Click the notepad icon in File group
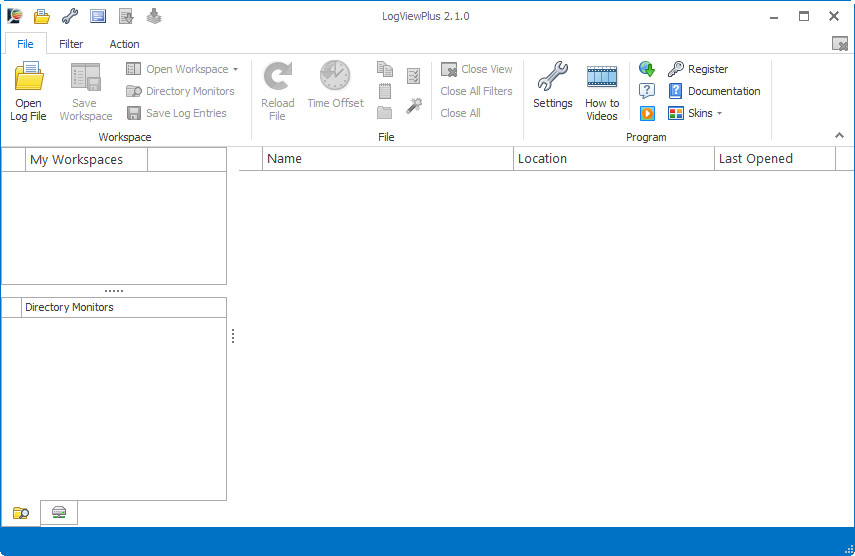 point(385,91)
